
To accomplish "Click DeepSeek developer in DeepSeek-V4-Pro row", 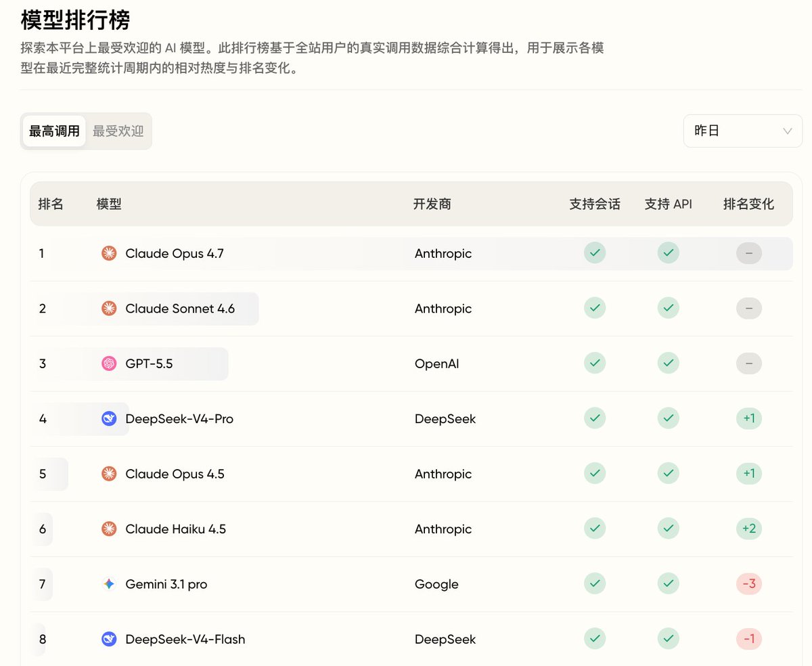I will pyautogui.click(x=445, y=419).
